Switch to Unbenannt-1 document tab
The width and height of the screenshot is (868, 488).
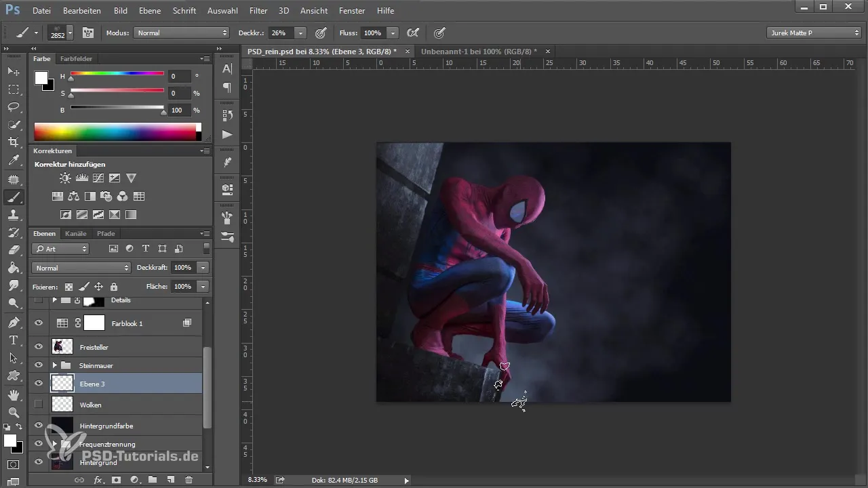coord(479,51)
